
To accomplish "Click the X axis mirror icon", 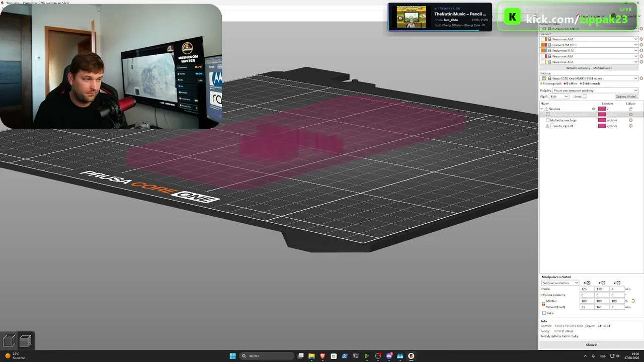I will point(589,283).
